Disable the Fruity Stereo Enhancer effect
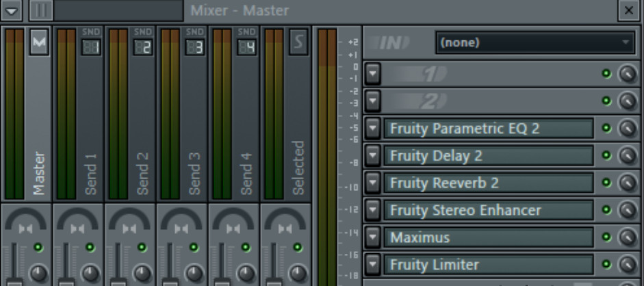This screenshot has width=644, height=286. [606, 209]
